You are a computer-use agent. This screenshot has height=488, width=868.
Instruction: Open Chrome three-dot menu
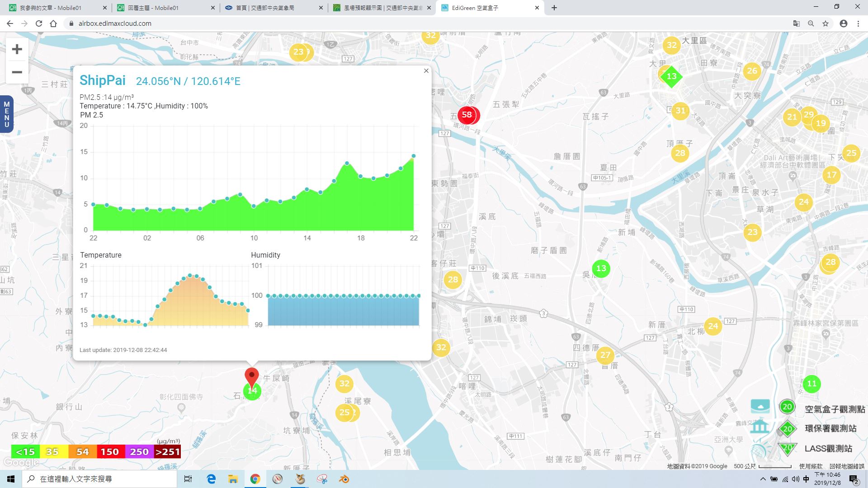[x=858, y=23]
